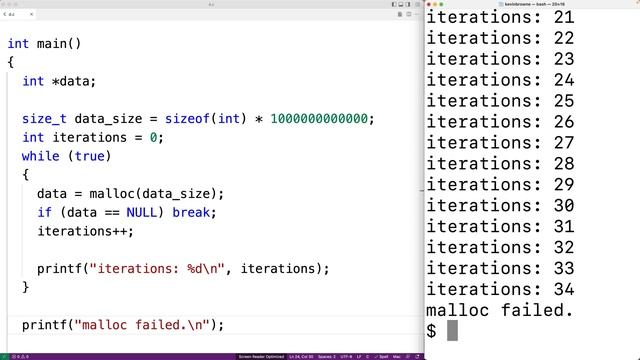Click 'size_t' keyword in code
This screenshot has height=360, width=640.
click(x=44, y=119)
